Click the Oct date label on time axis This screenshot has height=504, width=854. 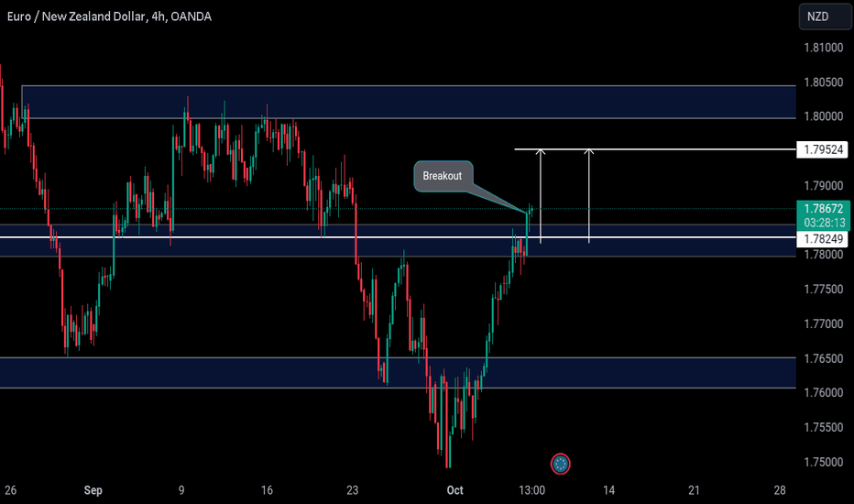454,490
